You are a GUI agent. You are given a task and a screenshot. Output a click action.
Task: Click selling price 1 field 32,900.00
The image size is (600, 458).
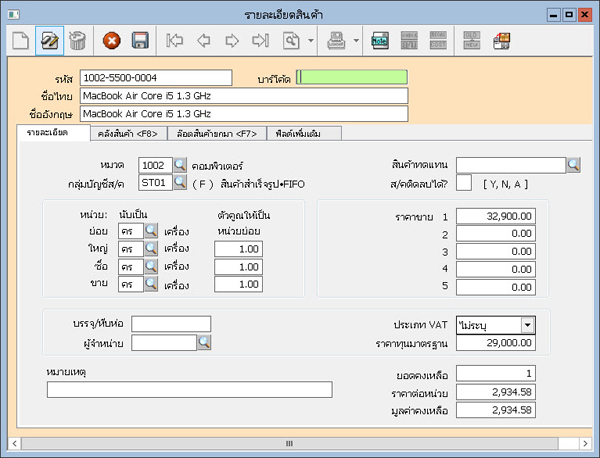coord(496,216)
